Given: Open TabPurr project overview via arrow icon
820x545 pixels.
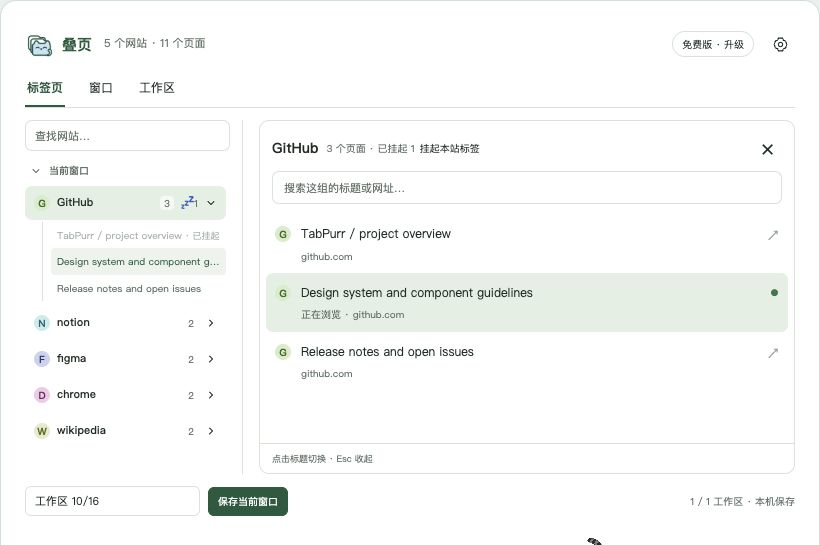Looking at the screenshot, I should pyautogui.click(x=772, y=235).
